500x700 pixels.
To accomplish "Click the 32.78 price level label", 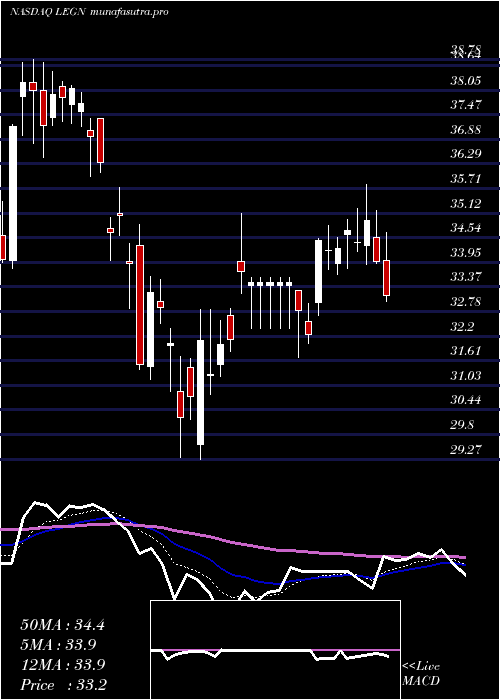I will click(466, 302).
